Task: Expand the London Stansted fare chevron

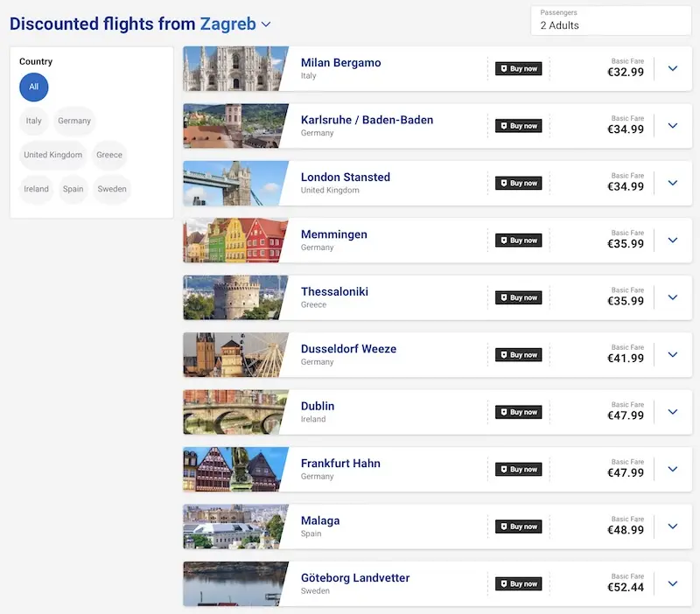Action: 673,183
